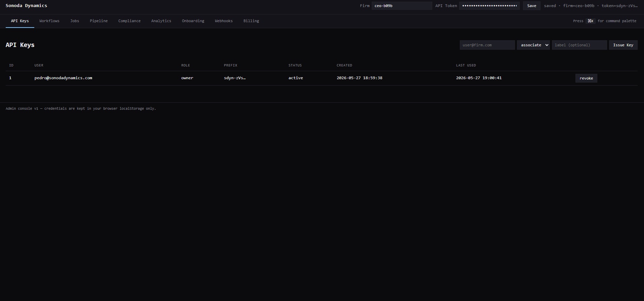Click the active status cell
644x301 pixels.
(296, 78)
